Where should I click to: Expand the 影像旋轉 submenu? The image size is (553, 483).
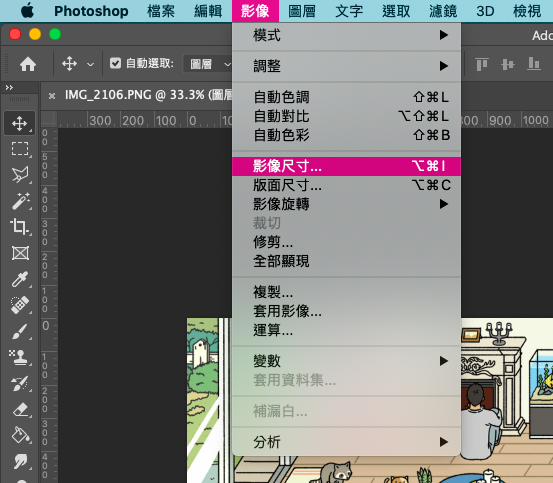click(x=346, y=204)
